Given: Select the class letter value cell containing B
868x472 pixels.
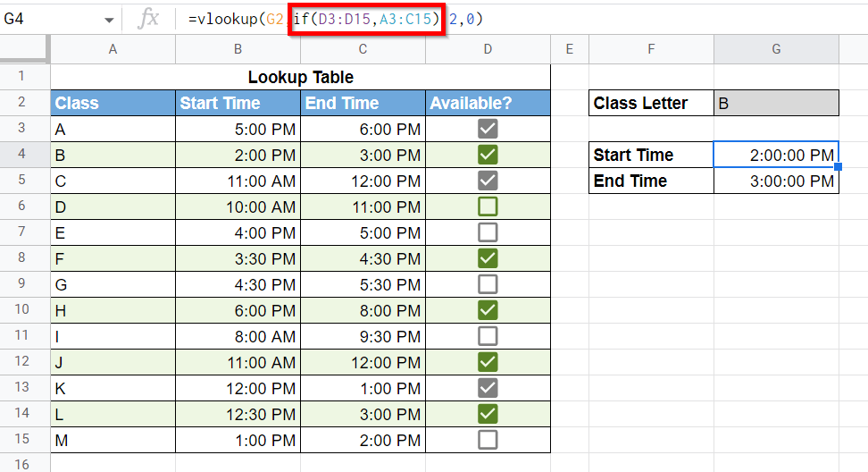Looking at the screenshot, I should [777, 103].
